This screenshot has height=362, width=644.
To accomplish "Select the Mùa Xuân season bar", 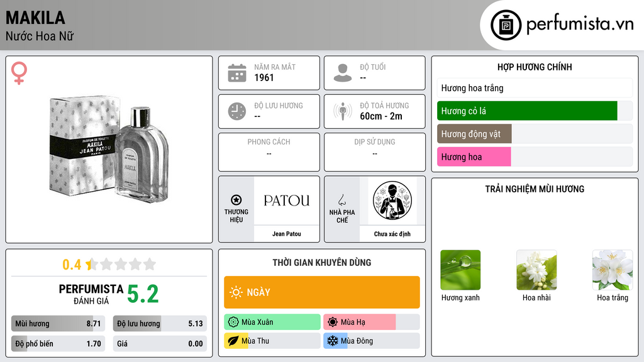I will click(272, 322).
